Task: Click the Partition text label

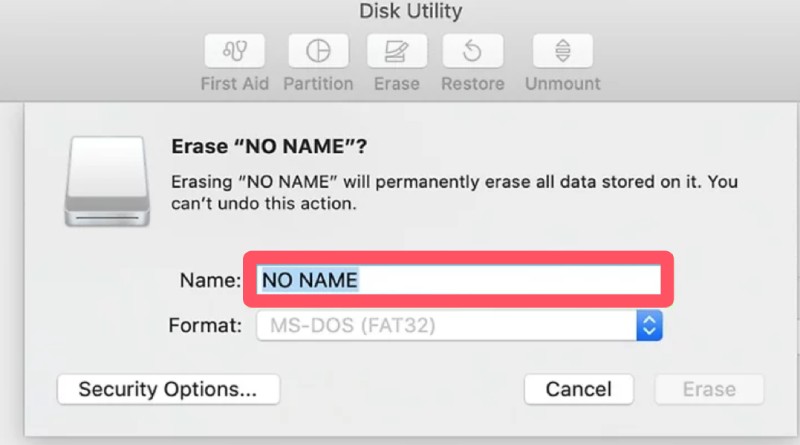Action: coord(318,83)
